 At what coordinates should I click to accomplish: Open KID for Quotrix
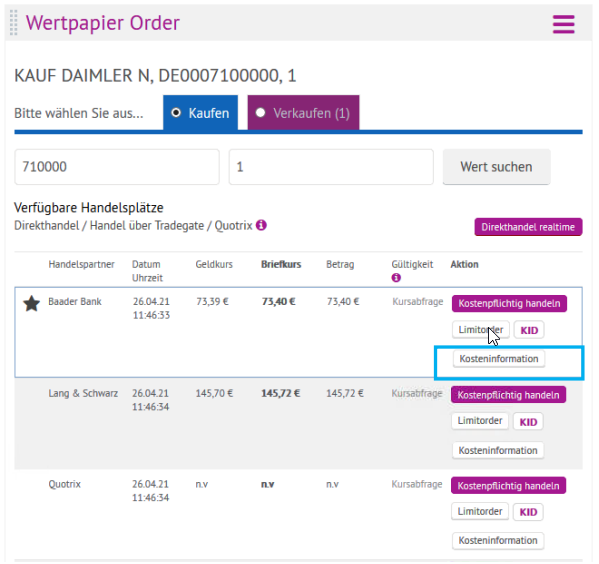pyautogui.click(x=528, y=512)
